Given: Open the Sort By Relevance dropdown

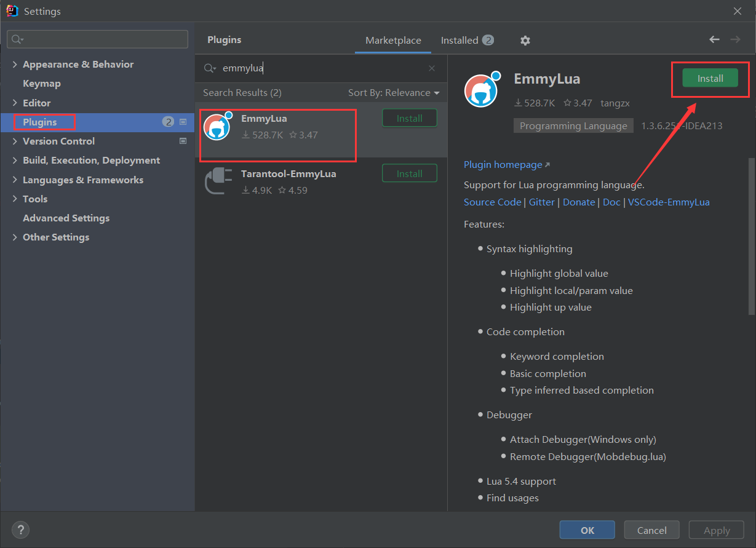Looking at the screenshot, I should click(x=394, y=93).
